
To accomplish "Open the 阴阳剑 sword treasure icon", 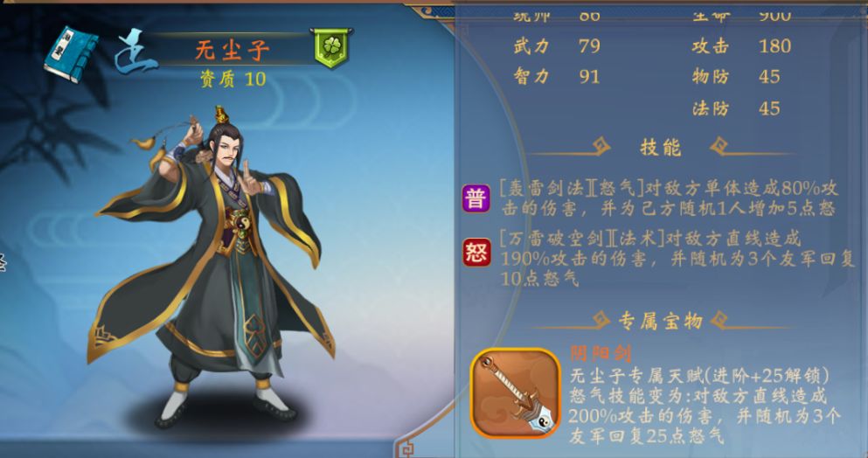I will (516, 394).
